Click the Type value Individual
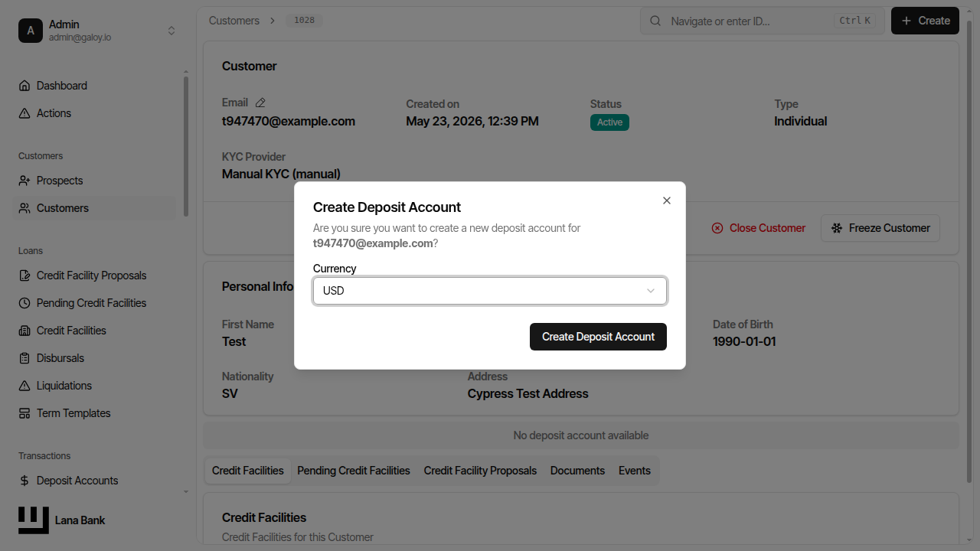This screenshot has height=551, width=980. tap(801, 121)
